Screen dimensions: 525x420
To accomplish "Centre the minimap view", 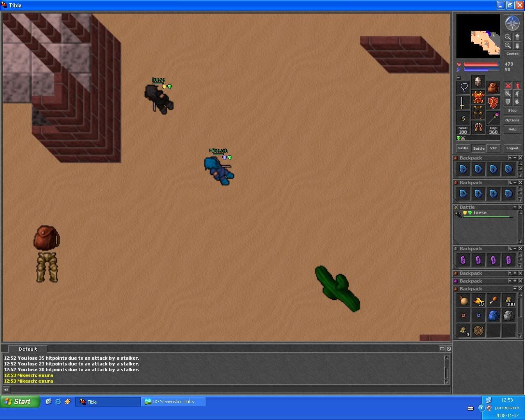I will (x=512, y=54).
